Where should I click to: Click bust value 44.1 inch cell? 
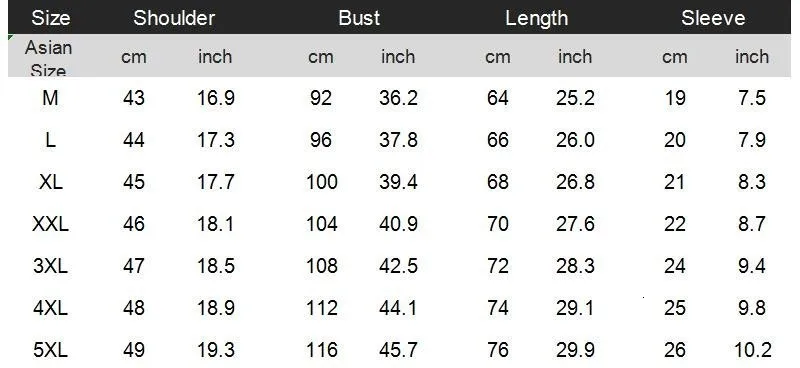point(398,308)
